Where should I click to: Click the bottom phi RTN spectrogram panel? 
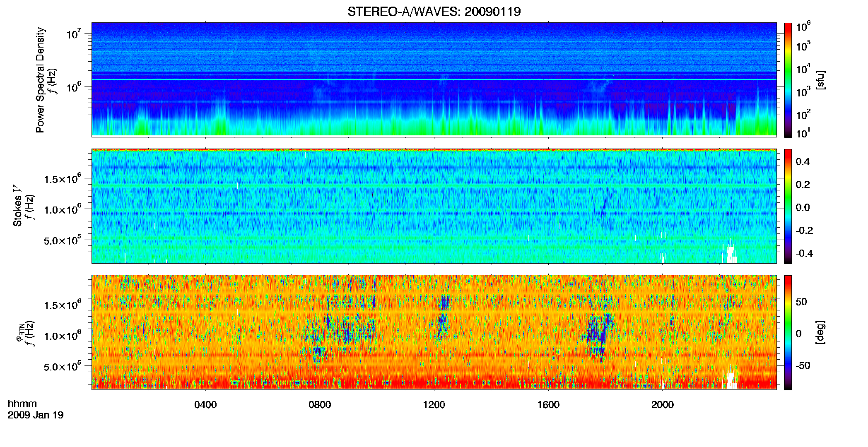[434, 332]
